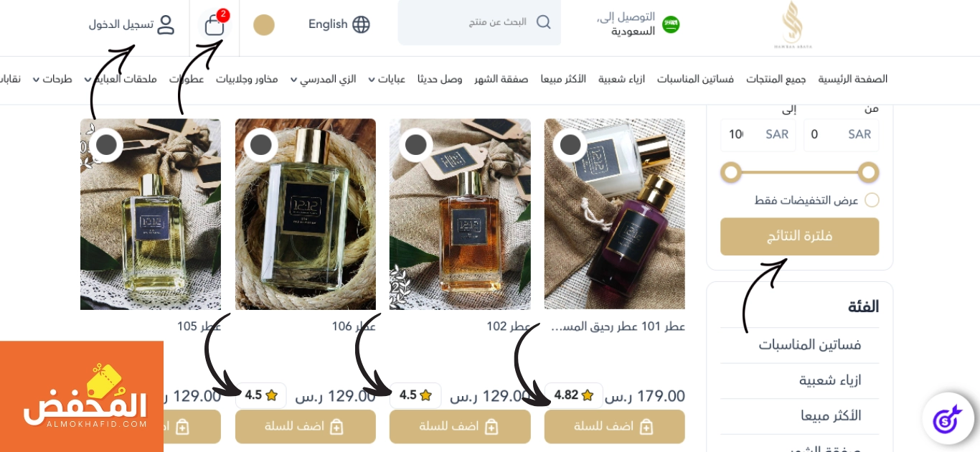Toggle wishlist circle on عطر 101 image
This screenshot has width=980, height=452.
[x=570, y=145]
